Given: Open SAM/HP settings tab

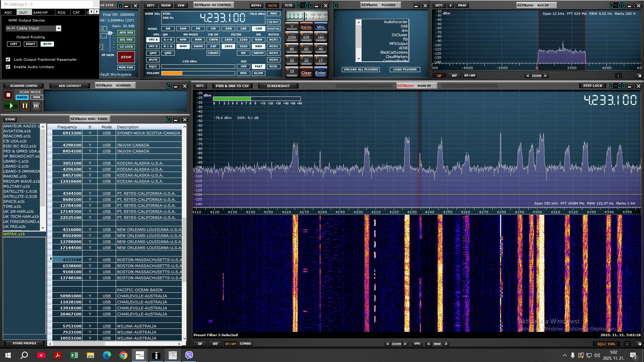Looking at the screenshot, I should 41,12.
